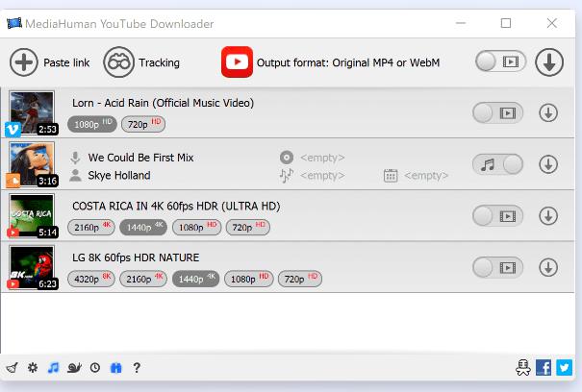Click the album disc icon in the Skye Holland row

(287, 158)
